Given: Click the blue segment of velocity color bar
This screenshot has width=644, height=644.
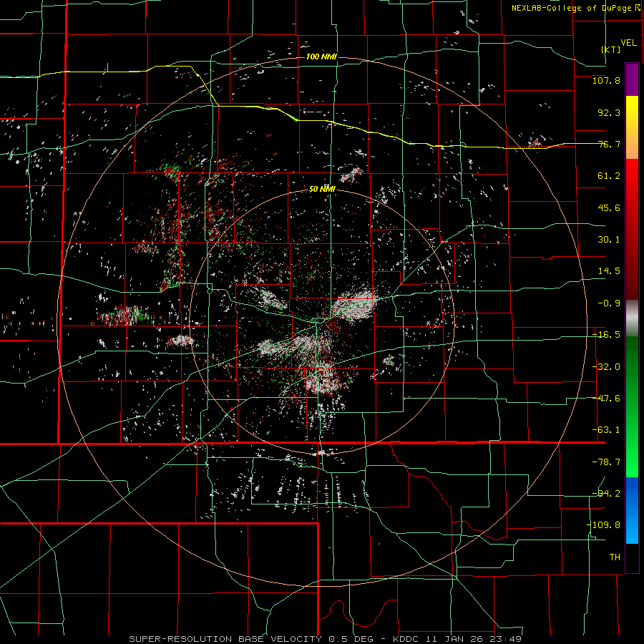Looking at the screenshot, I should tap(632, 510).
